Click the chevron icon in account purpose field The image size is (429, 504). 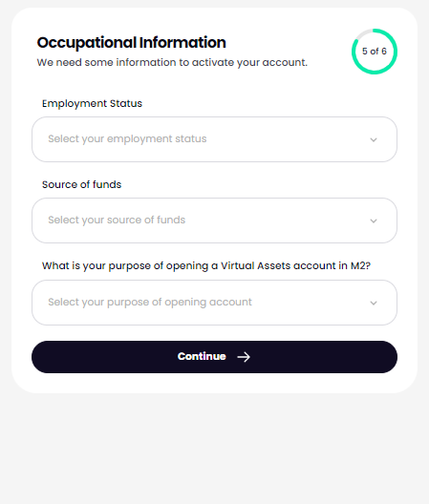coord(374,303)
